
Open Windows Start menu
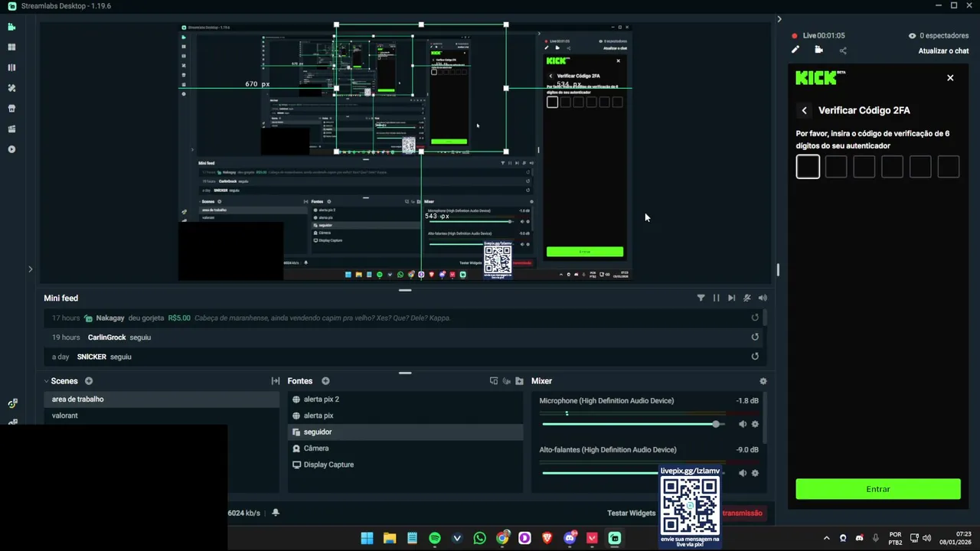(367, 538)
